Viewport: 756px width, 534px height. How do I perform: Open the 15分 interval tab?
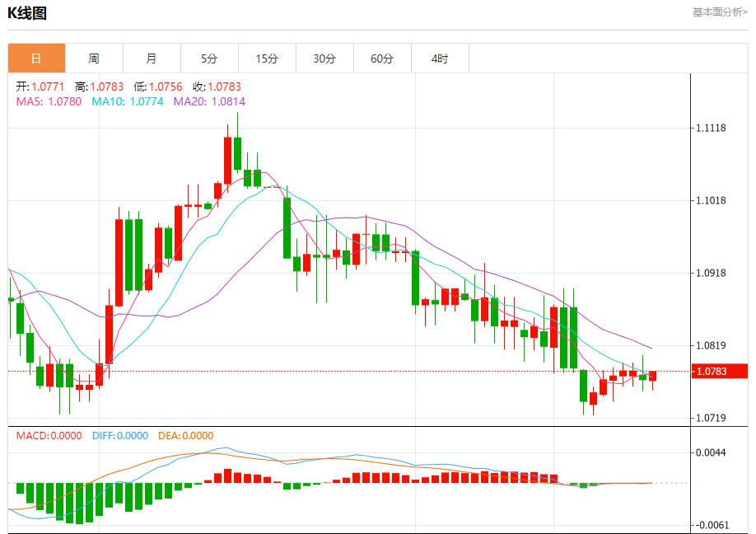[267, 59]
